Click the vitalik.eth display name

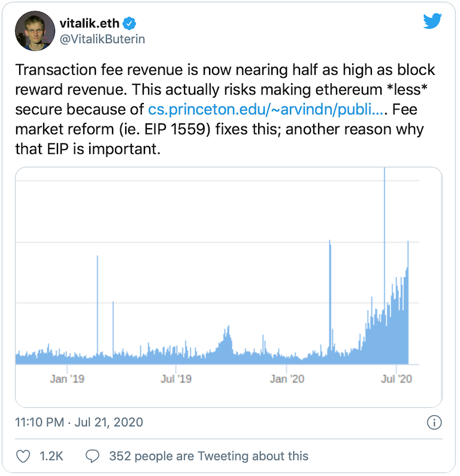[x=89, y=23]
